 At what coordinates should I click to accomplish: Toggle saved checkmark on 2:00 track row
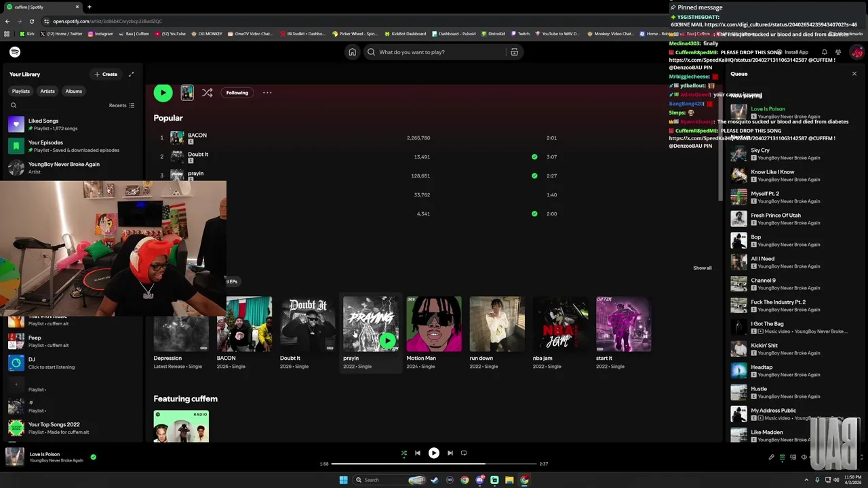point(534,213)
